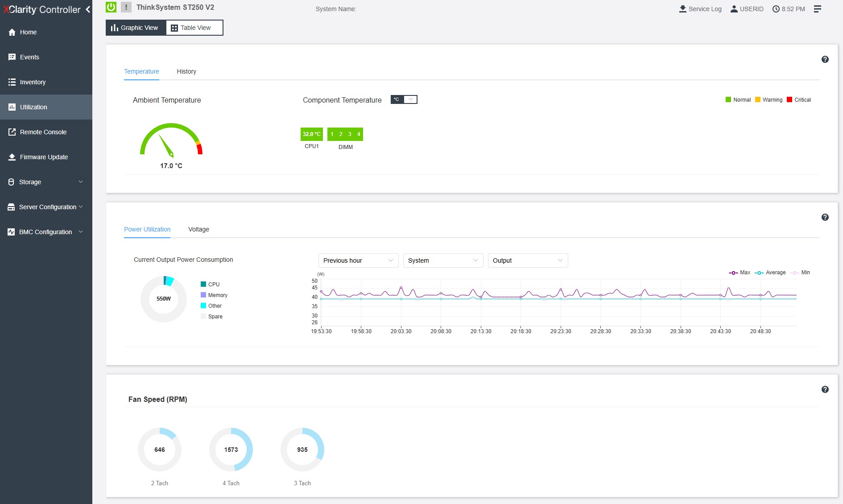Select Graphic View mode
The height and width of the screenshot is (504, 843).
[136, 28]
